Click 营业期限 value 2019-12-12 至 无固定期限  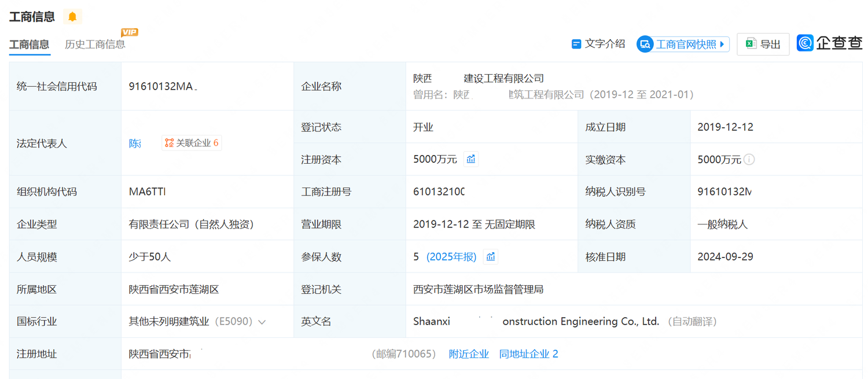tap(474, 225)
